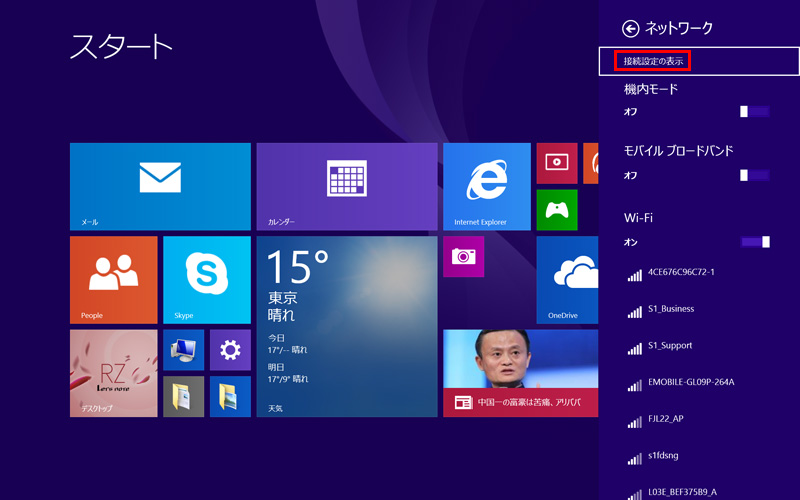
Task: Open the PC computer monitor tile
Action: (x=184, y=350)
